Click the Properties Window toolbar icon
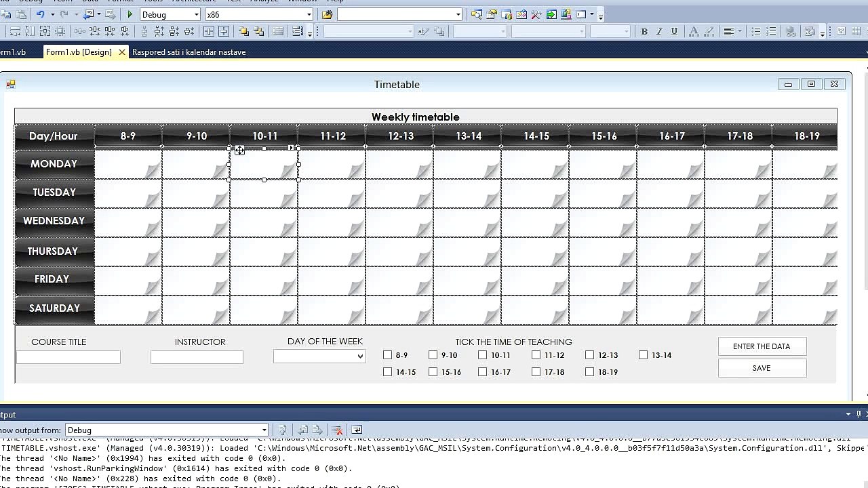 (x=492, y=14)
